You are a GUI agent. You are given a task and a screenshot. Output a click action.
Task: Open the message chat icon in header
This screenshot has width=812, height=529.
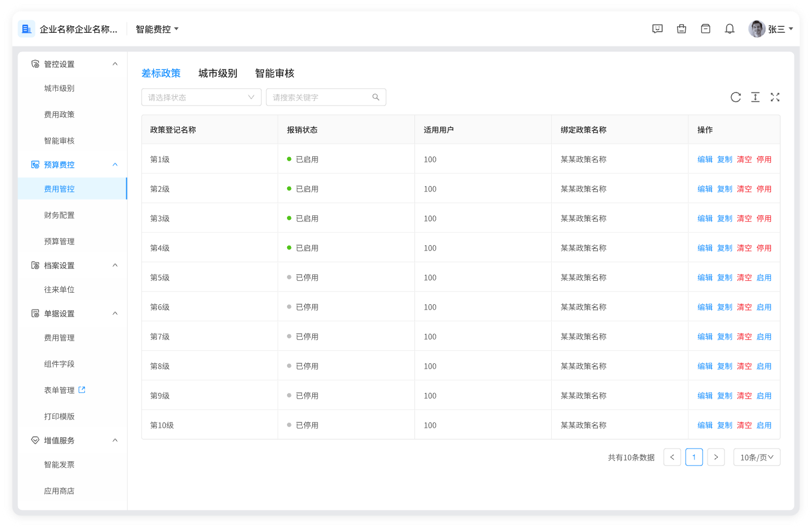(x=657, y=29)
